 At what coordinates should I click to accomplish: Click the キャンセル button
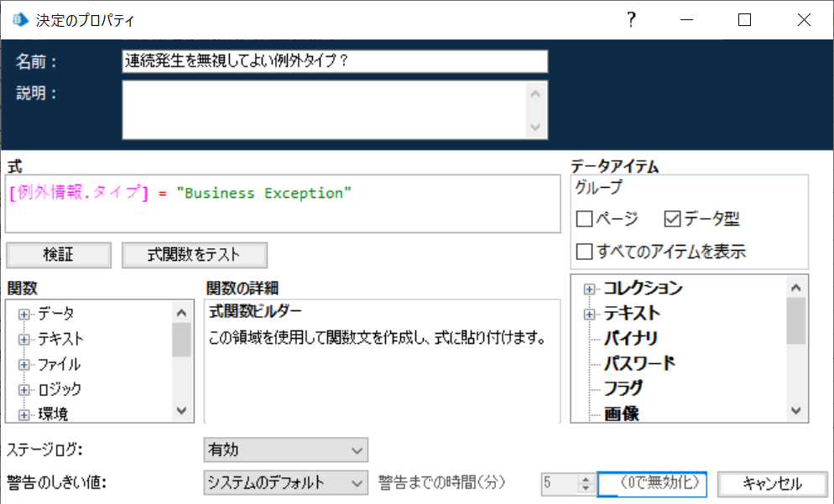(x=772, y=484)
